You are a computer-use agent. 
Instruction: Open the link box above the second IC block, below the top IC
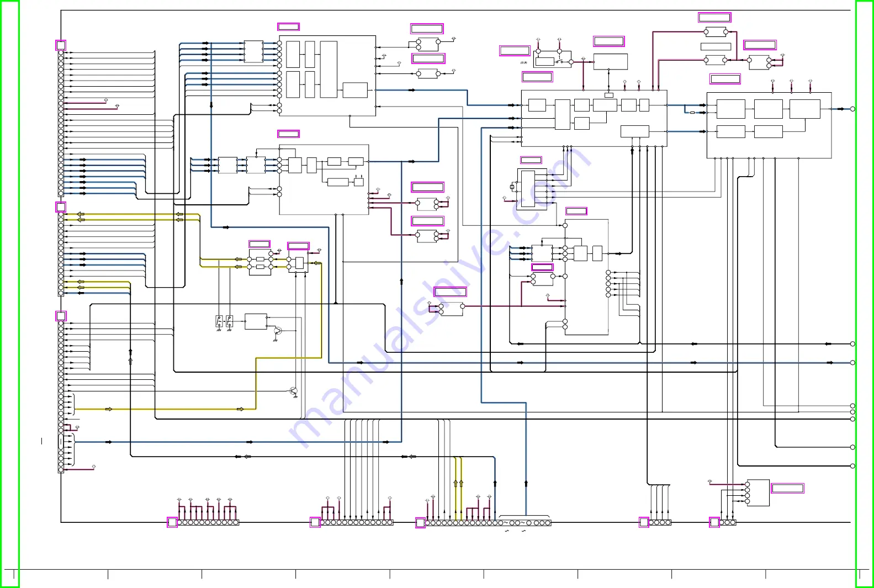[x=288, y=134]
